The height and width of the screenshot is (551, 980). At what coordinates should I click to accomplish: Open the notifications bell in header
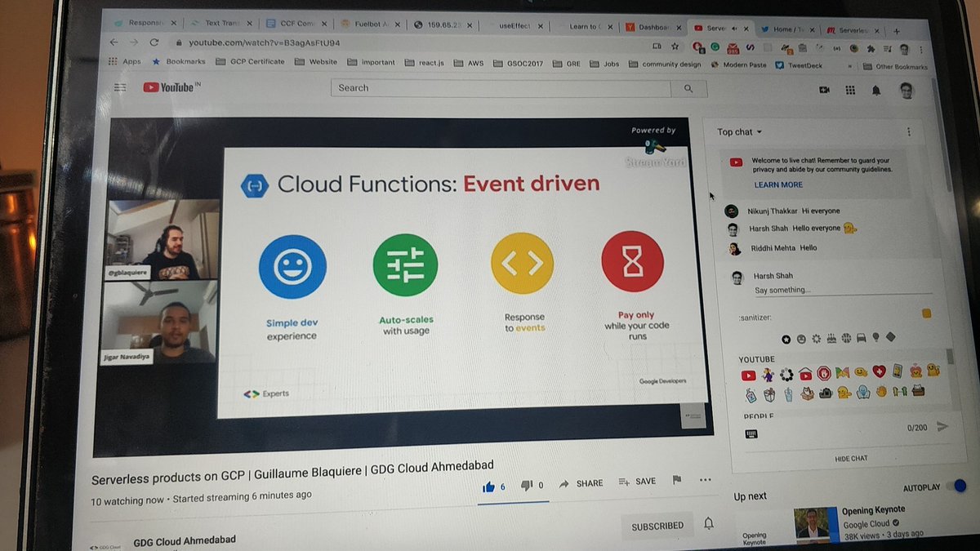coord(875,91)
